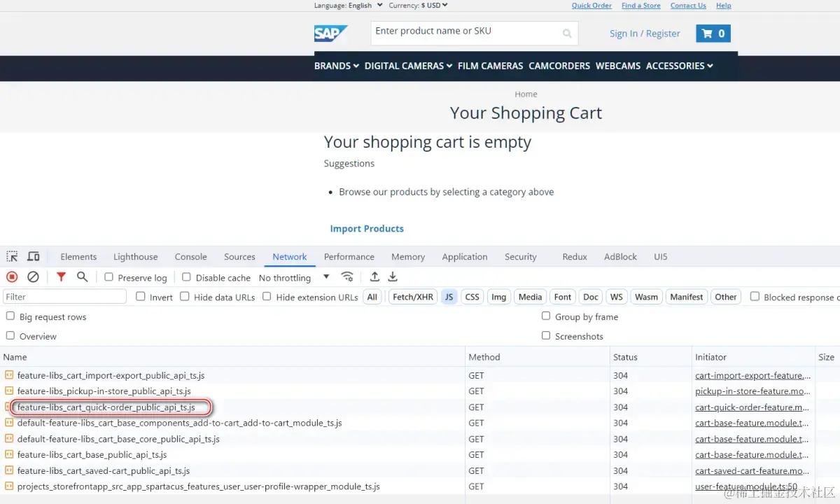
Task: Click the import HAR upload icon
Action: coord(374,277)
